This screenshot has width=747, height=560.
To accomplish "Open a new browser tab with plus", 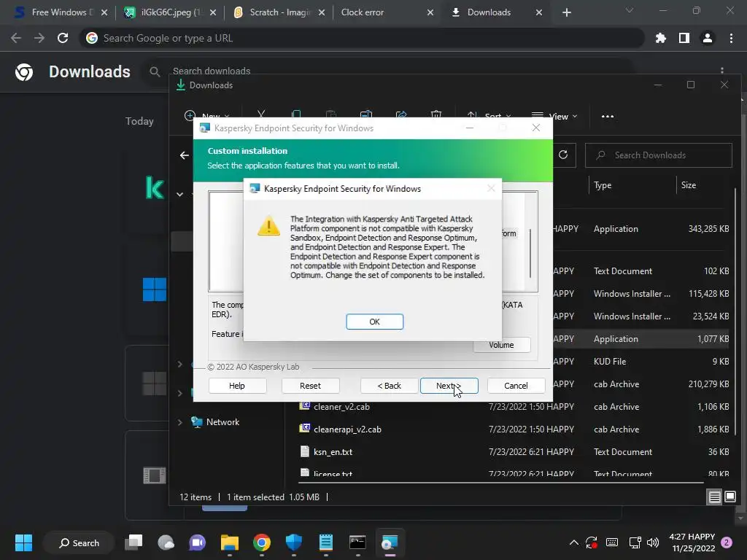I will pos(566,12).
